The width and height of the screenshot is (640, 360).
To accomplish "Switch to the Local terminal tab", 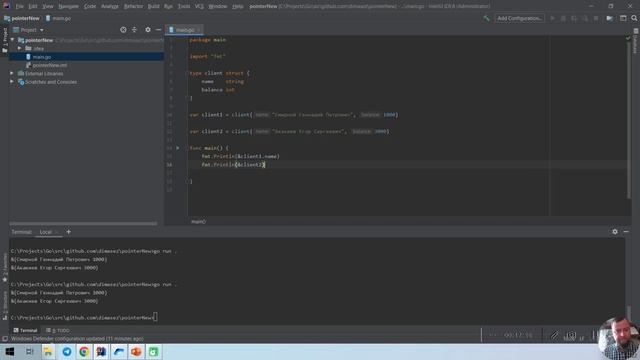I will pos(45,232).
